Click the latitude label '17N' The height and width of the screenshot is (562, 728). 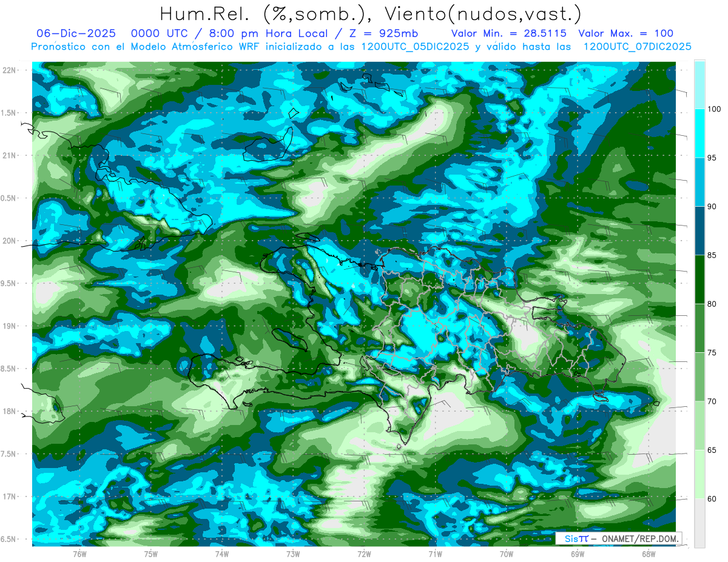click(10, 497)
